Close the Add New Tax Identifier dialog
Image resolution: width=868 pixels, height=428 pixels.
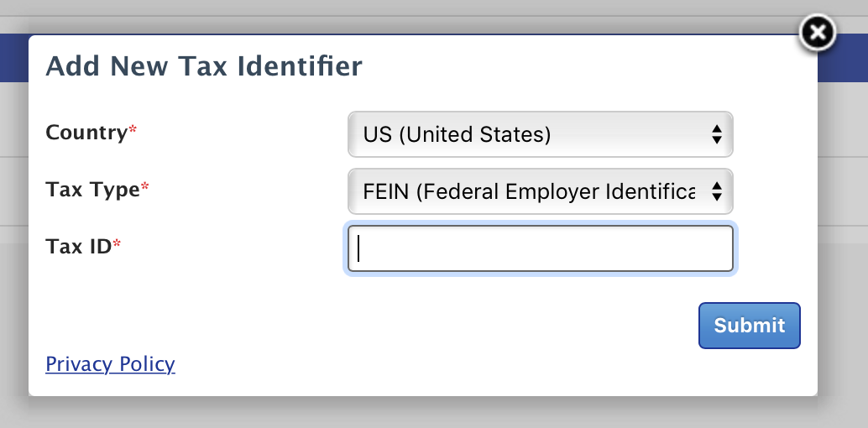817,33
